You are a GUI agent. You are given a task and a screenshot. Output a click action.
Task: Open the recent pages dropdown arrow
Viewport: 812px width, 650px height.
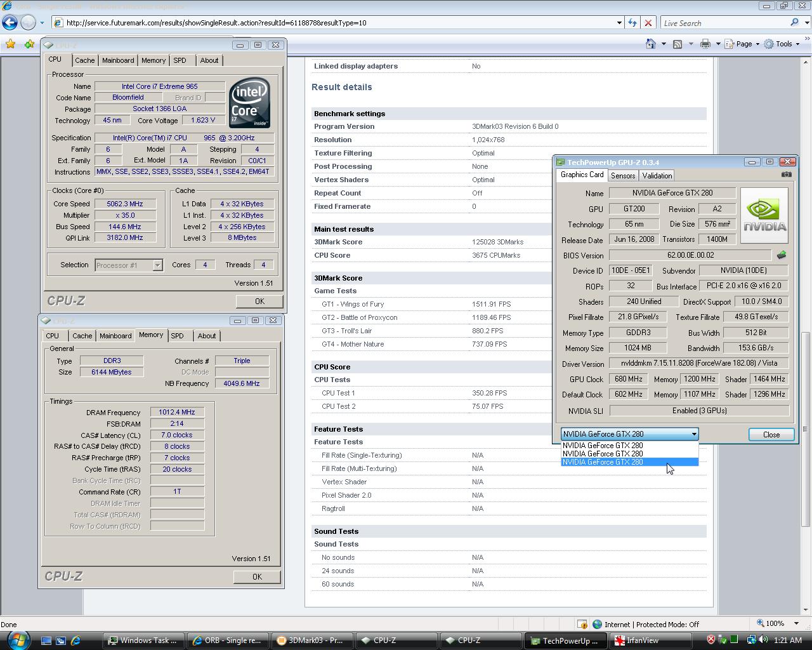tap(42, 23)
